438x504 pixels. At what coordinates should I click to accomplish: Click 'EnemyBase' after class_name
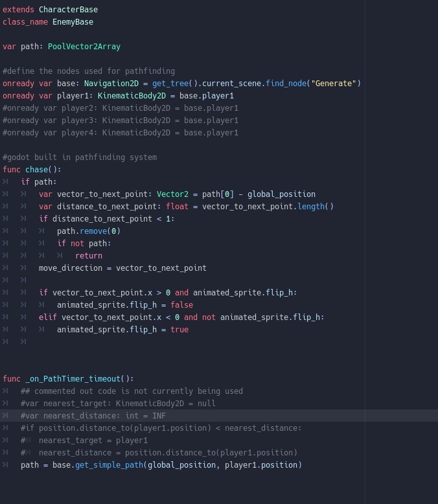pyautogui.click(x=73, y=22)
